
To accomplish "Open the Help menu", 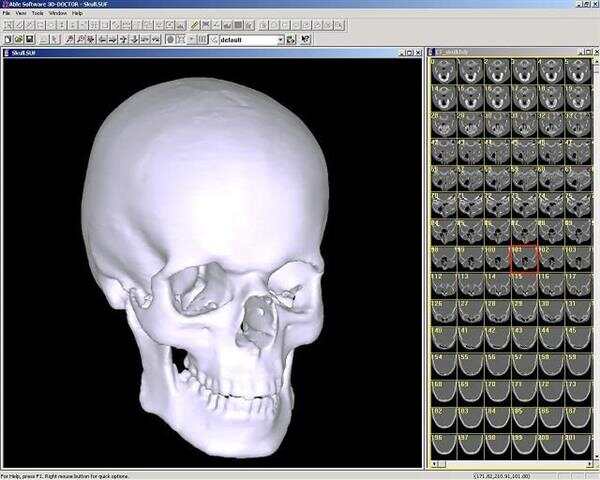I will click(78, 13).
